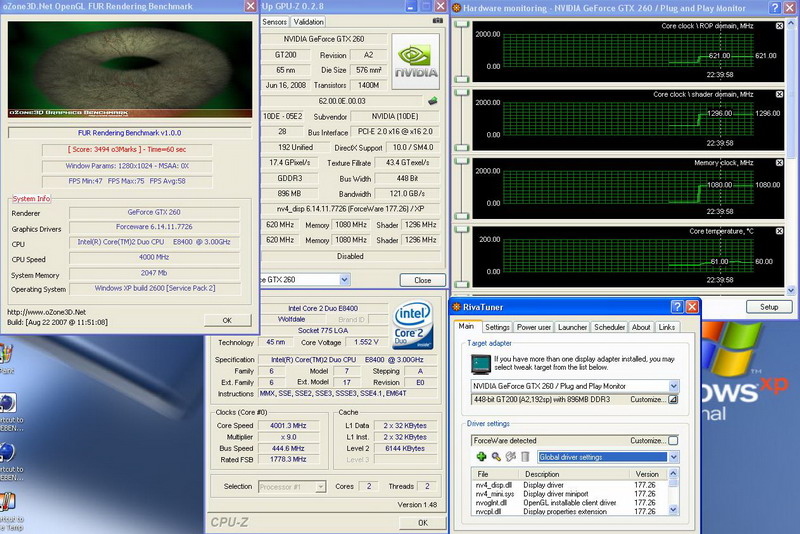The image size is (800, 534).
Task: Select the RivaTuner Main tab
Action: pyautogui.click(x=466, y=326)
